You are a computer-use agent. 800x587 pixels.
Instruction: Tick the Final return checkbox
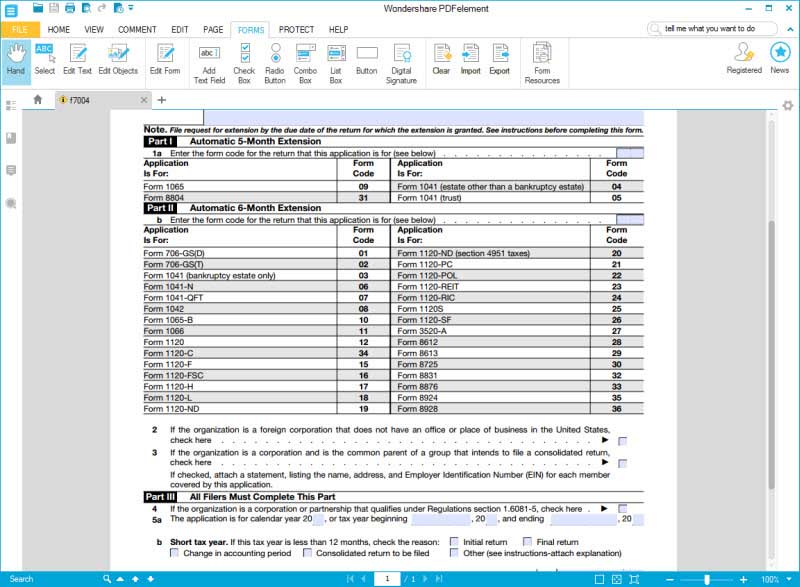528,542
